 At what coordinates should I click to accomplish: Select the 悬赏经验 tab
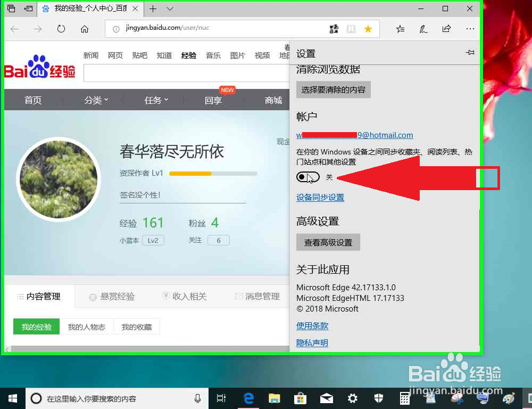point(116,296)
